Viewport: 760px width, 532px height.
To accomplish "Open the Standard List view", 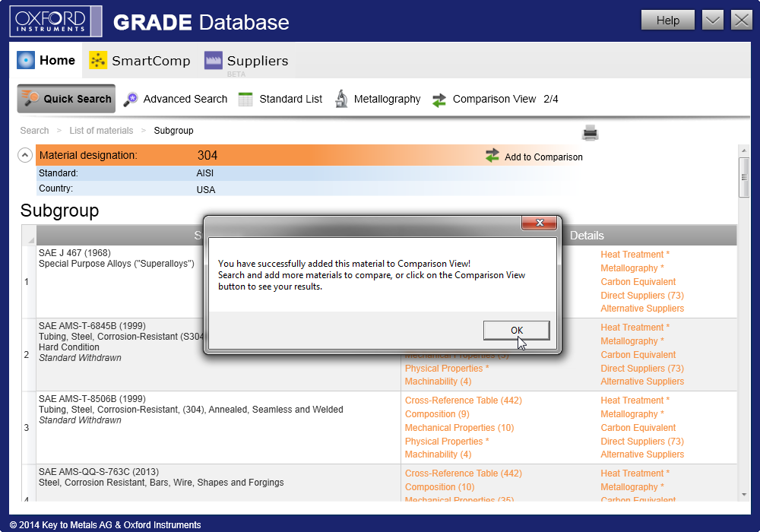I will click(280, 99).
